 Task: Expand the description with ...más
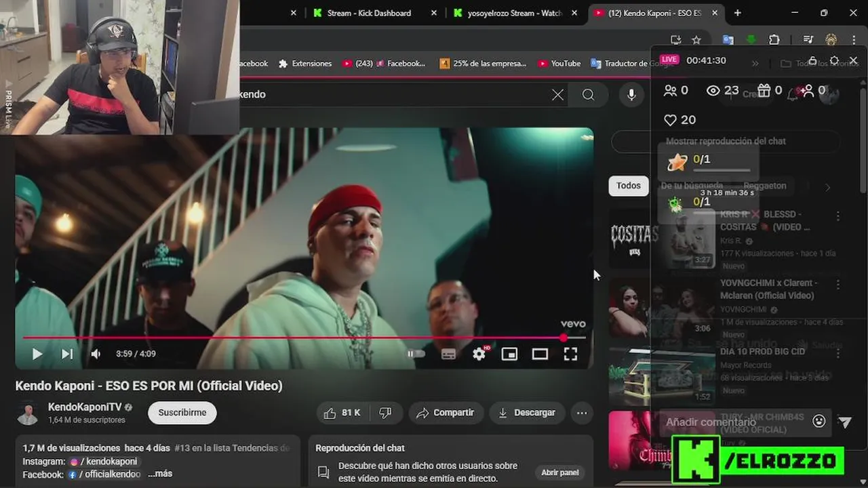(x=160, y=474)
